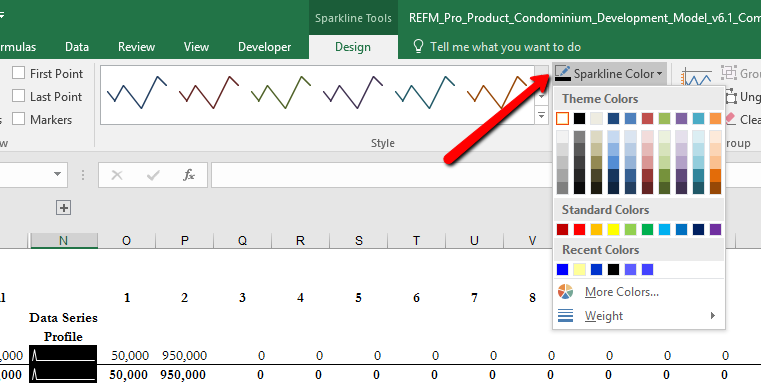Image resolution: width=761 pixels, height=391 pixels.
Task: Open the Name Box dropdown arrow
Action: pyautogui.click(x=57, y=174)
